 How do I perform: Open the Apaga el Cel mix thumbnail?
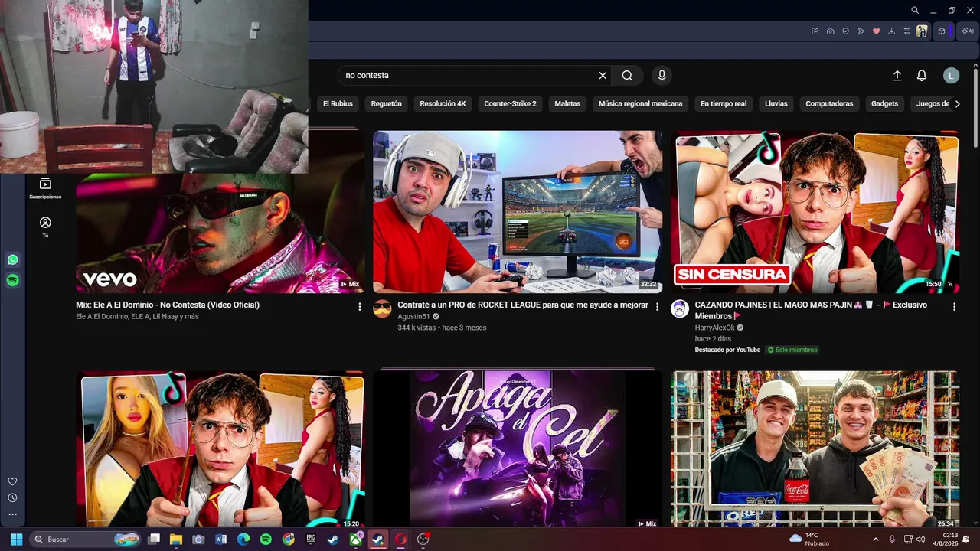518,450
